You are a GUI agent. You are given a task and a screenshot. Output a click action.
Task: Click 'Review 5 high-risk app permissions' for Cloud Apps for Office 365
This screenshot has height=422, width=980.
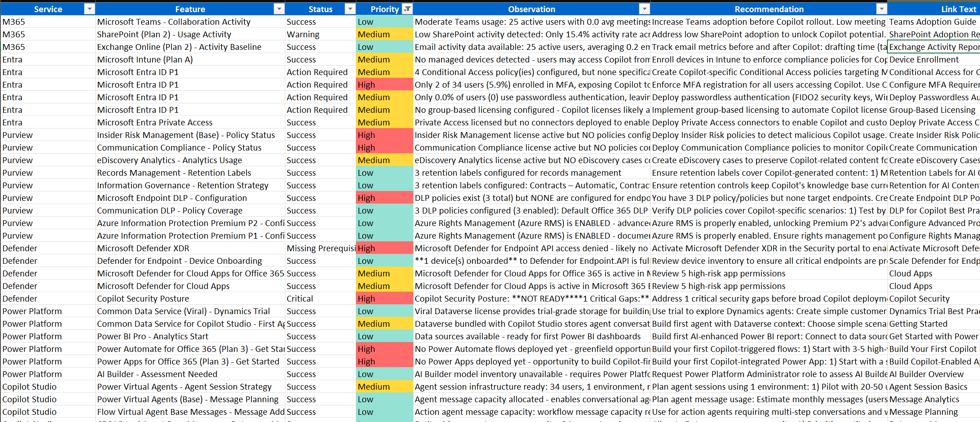769,273
